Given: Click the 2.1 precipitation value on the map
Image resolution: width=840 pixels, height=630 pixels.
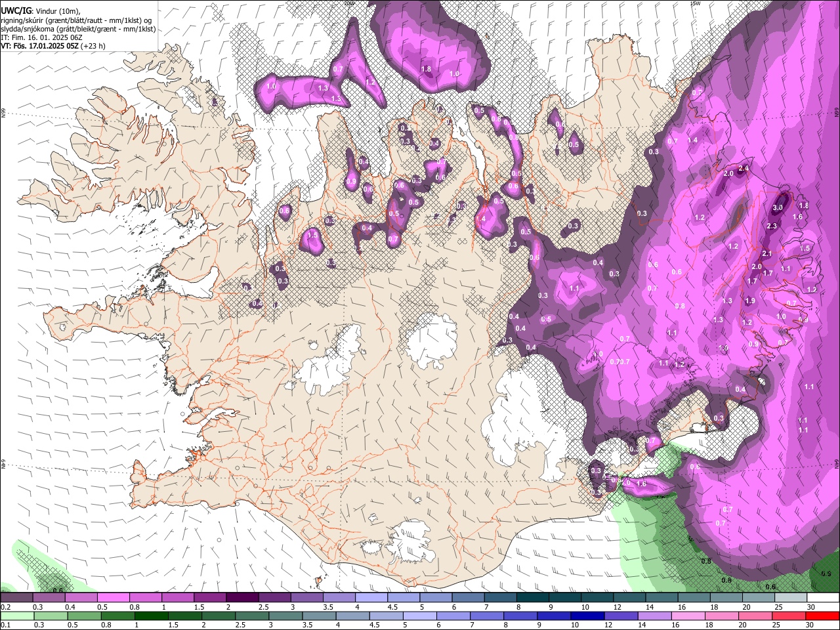Looking at the screenshot, I should point(766,253).
